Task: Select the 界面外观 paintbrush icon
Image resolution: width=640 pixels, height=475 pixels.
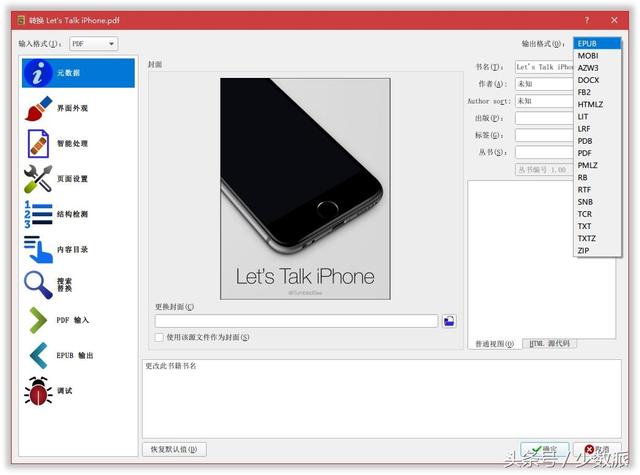Action: (38, 109)
